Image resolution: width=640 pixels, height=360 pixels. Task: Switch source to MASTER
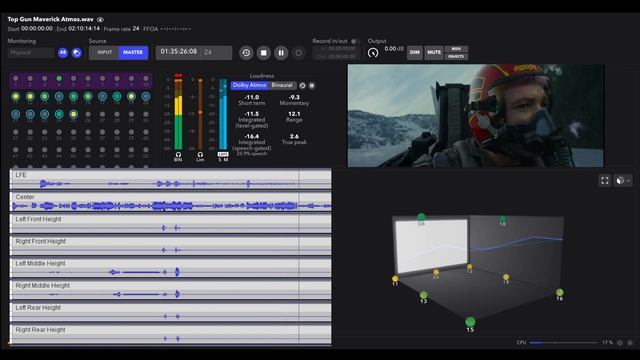click(133, 53)
